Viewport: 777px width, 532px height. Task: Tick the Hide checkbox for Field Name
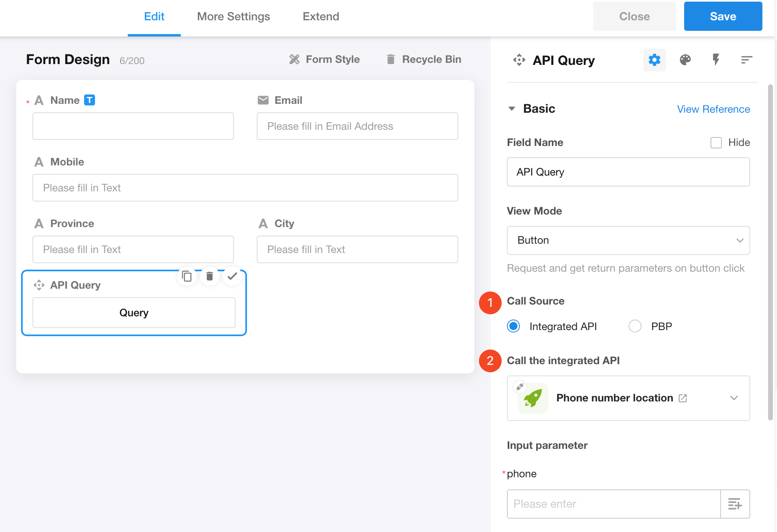click(x=716, y=143)
